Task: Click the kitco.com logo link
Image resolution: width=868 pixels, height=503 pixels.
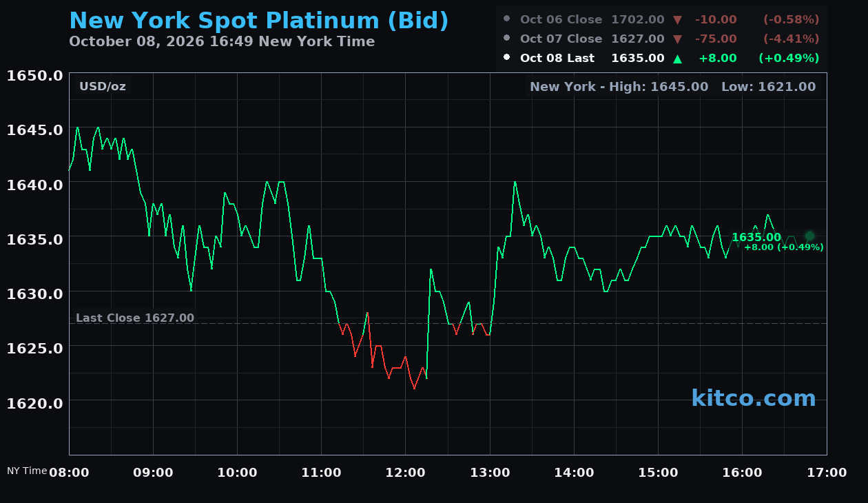Action: tap(754, 398)
